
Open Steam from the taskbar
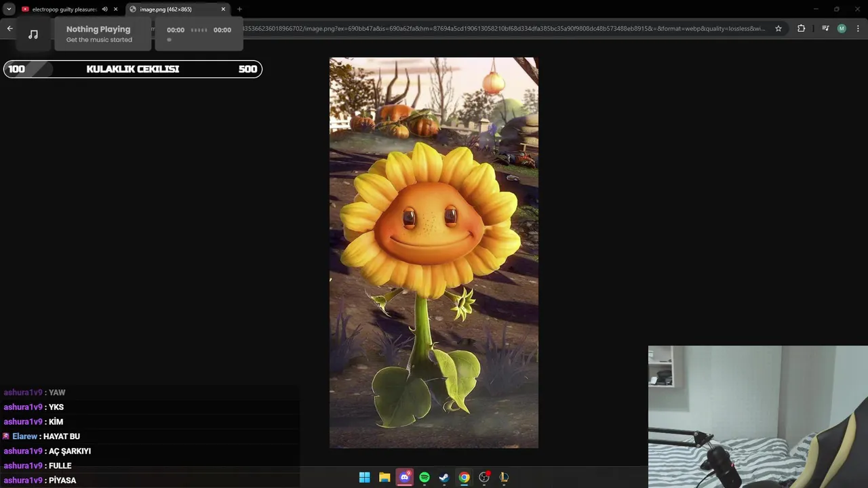coord(444,477)
